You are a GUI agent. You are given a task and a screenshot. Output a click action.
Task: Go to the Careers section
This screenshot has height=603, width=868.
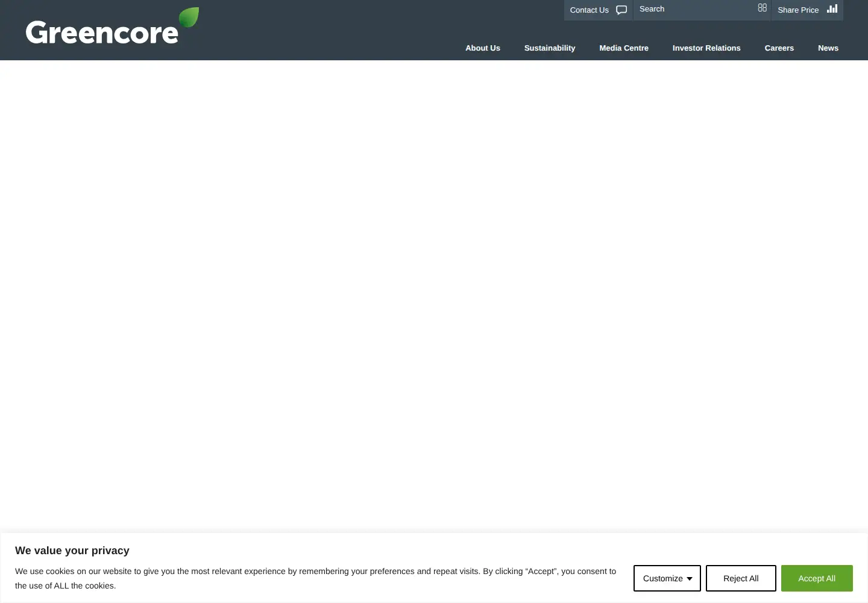(779, 48)
